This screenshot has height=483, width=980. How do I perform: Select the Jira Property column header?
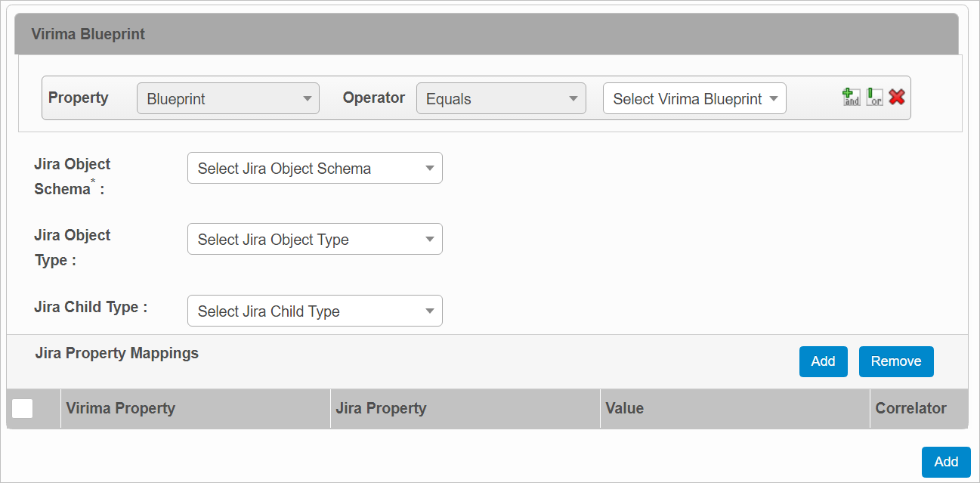pos(381,408)
